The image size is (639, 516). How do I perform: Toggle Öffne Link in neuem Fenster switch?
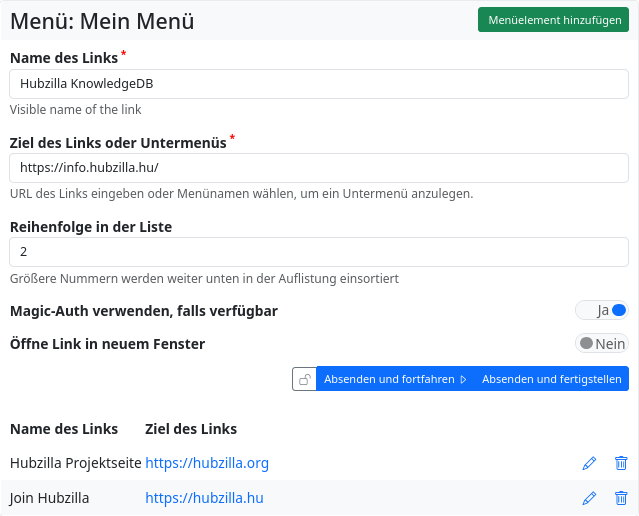click(602, 344)
